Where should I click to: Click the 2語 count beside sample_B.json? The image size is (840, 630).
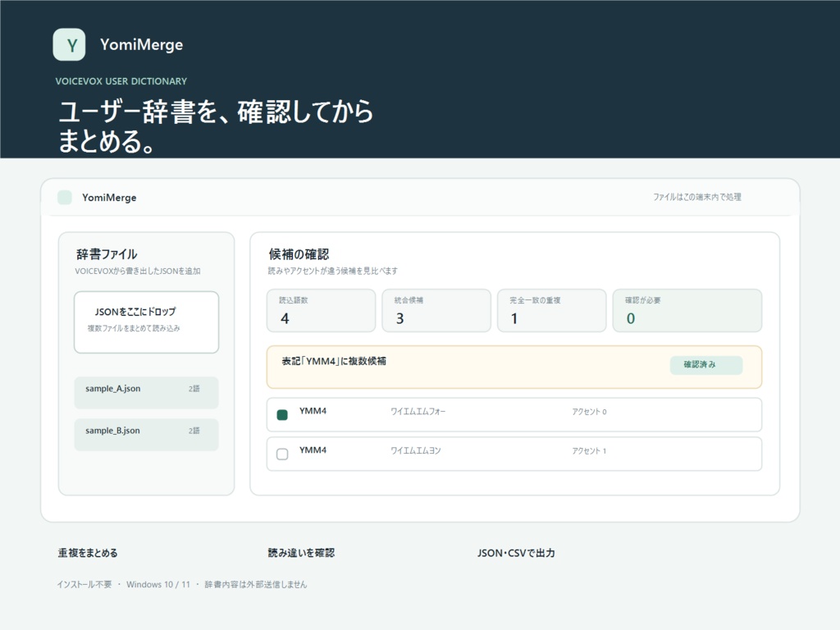pos(194,430)
